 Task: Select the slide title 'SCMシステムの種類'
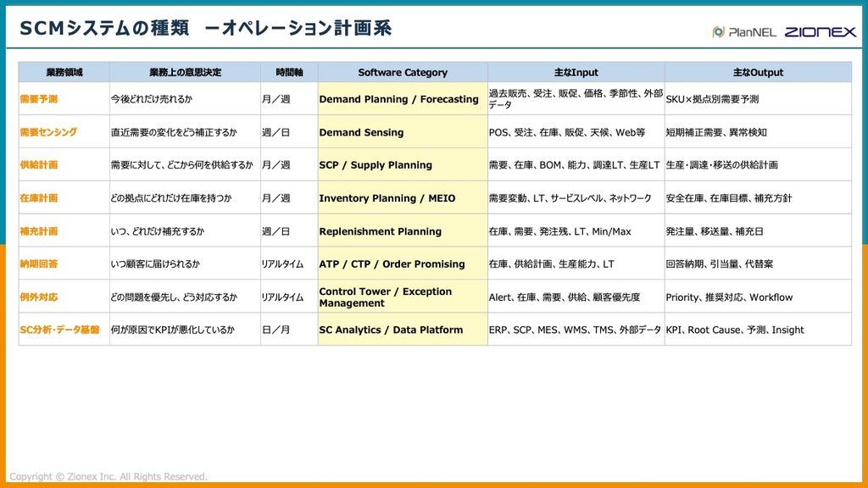coord(104,28)
